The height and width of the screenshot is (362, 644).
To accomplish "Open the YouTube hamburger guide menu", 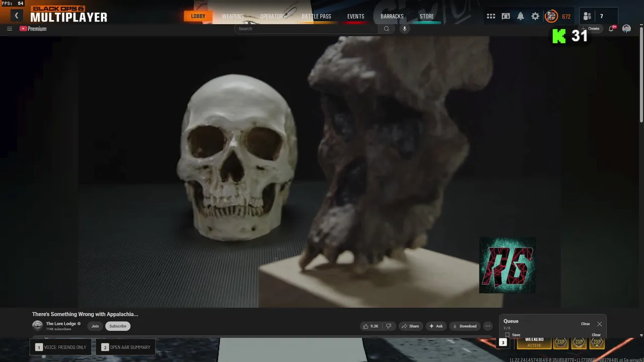I will [10, 29].
